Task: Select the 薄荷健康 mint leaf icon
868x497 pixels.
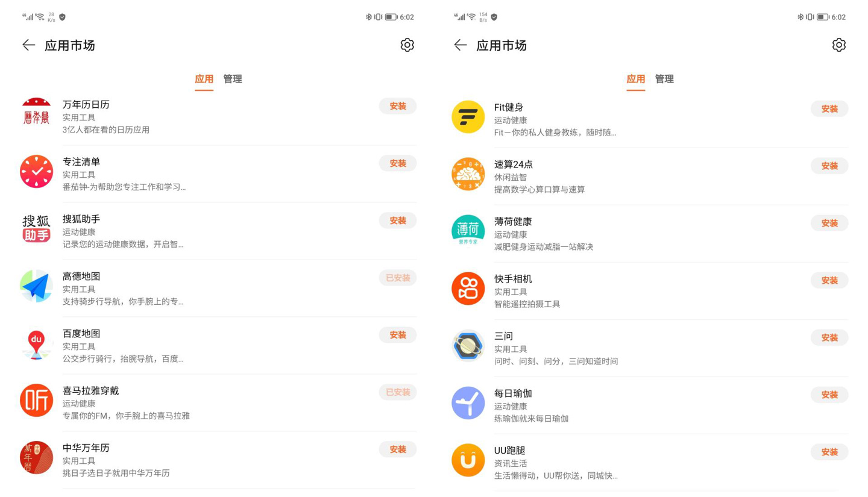Action: tap(468, 231)
